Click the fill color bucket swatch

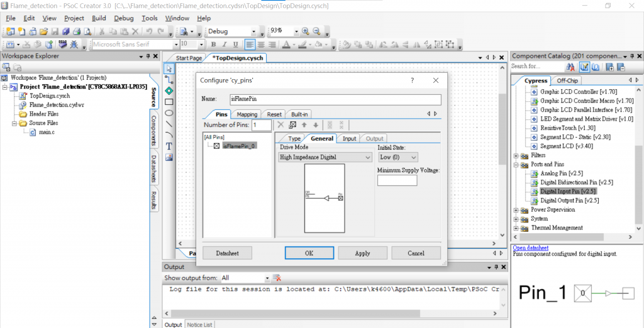319,45
